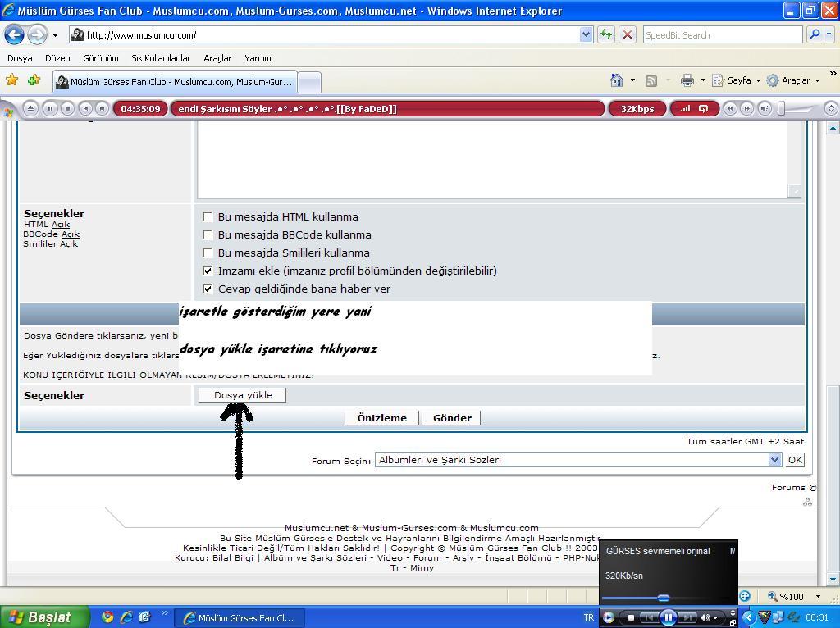This screenshot has width=840, height=628.
Task: Open the Chrome icon in Quick Launch
Action: 107,617
